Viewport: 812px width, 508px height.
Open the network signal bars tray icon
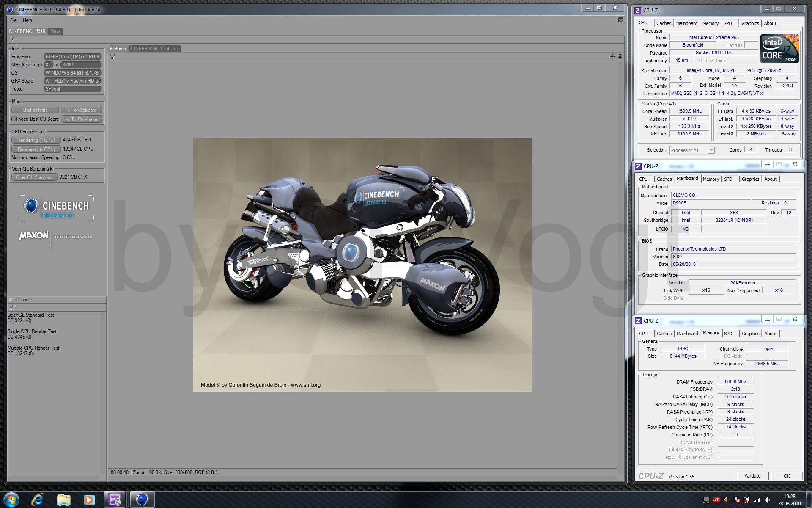(x=757, y=500)
